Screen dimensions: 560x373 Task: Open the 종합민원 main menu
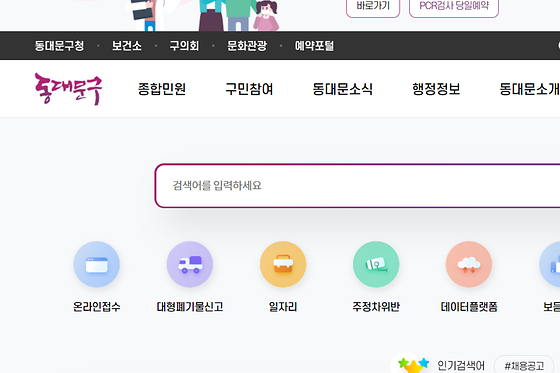click(162, 89)
